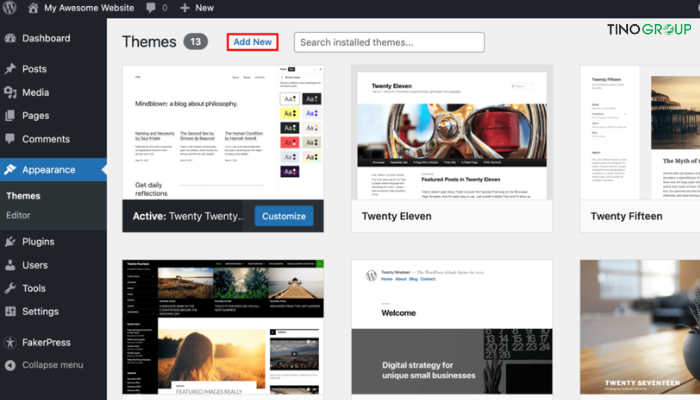Click the theme count badge 13
700x400 pixels.
coord(196,42)
